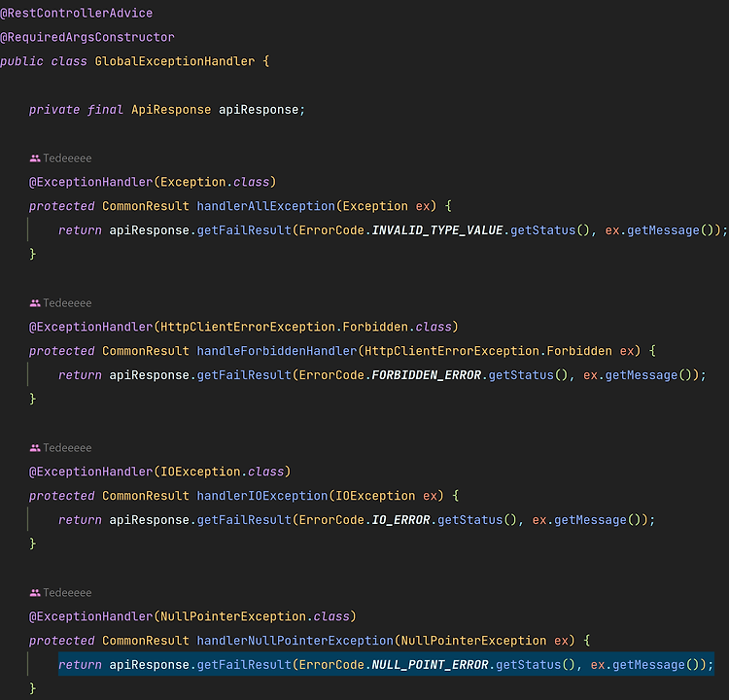Click getStatus in the FORBIDDEN_ERROR return line

tap(521, 375)
